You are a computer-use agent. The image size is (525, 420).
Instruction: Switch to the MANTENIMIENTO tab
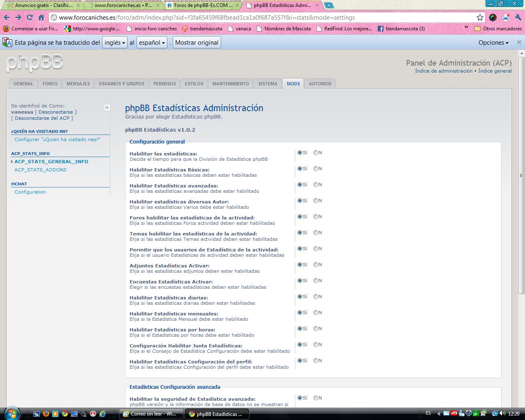coord(231,84)
